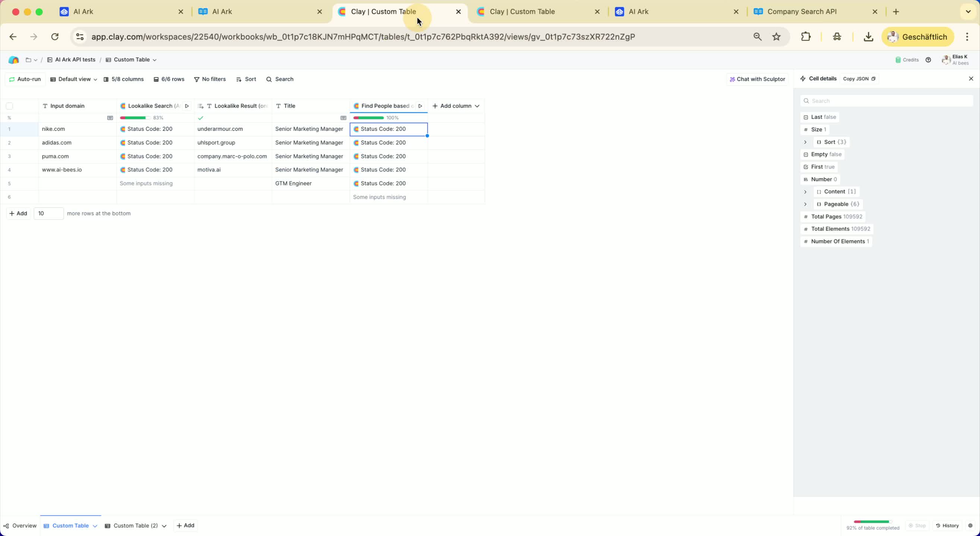The width and height of the screenshot is (980, 536).
Task: Close the Cell details panel
Action: (x=971, y=79)
